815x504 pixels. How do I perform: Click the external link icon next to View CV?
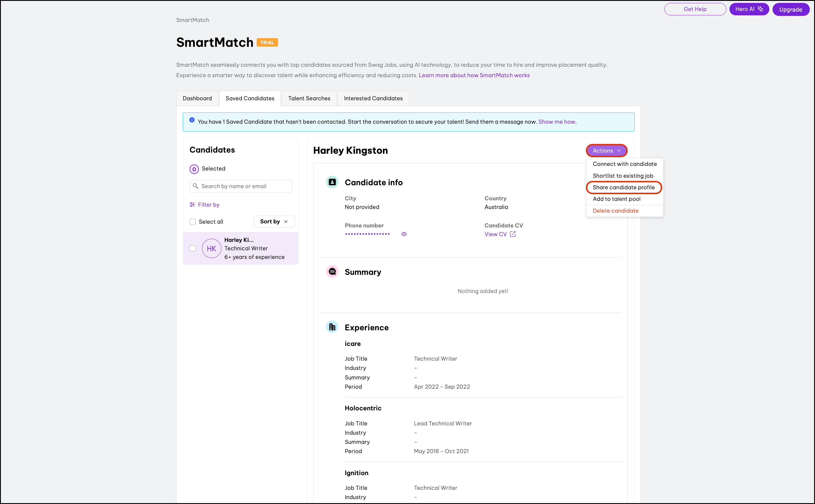click(513, 234)
